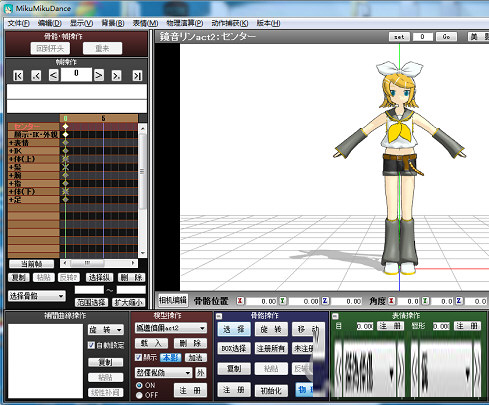The height and width of the screenshot is (405, 489).
Task: Click the angle X value field
Action: [408, 301]
